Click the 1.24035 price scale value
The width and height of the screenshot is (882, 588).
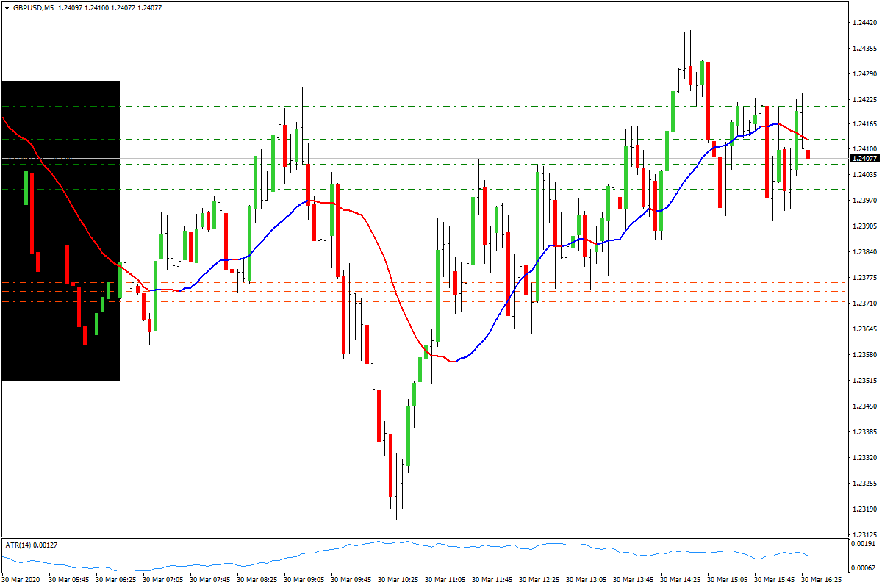click(x=866, y=176)
